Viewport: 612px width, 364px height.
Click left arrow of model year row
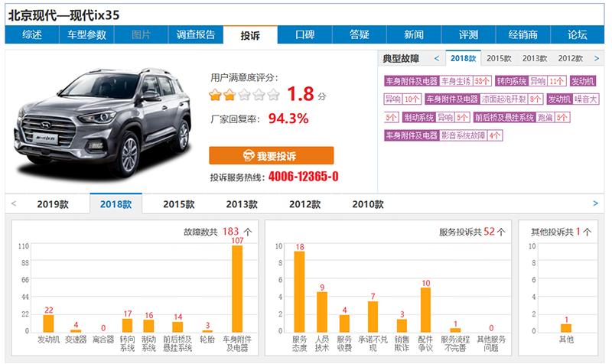pos(14,203)
